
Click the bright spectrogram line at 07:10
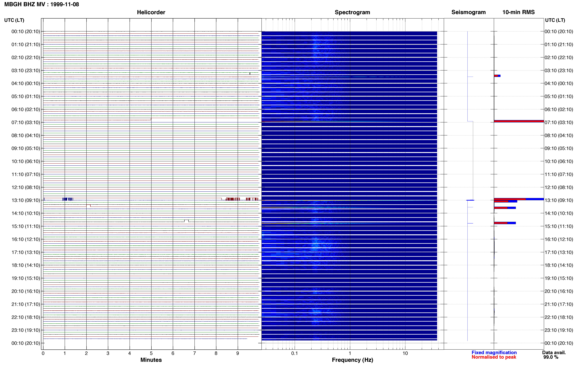click(x=349, y=121)
